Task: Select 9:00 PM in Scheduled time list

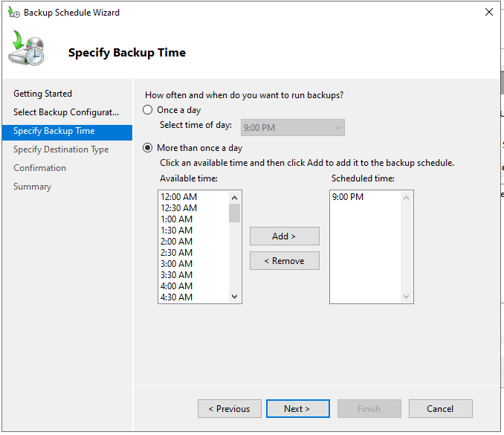Action: click(348, 197)
